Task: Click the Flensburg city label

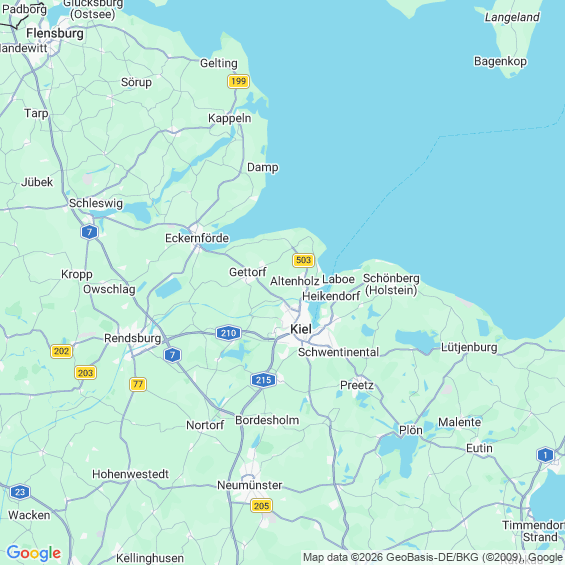Action: [x=55, y=34]
